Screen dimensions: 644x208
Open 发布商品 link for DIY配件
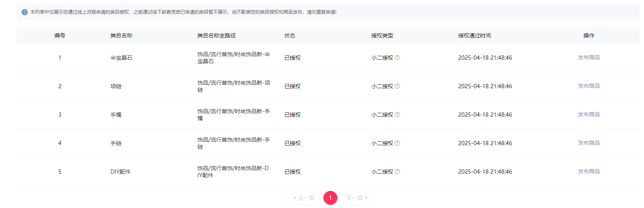[x=589, y=171]
